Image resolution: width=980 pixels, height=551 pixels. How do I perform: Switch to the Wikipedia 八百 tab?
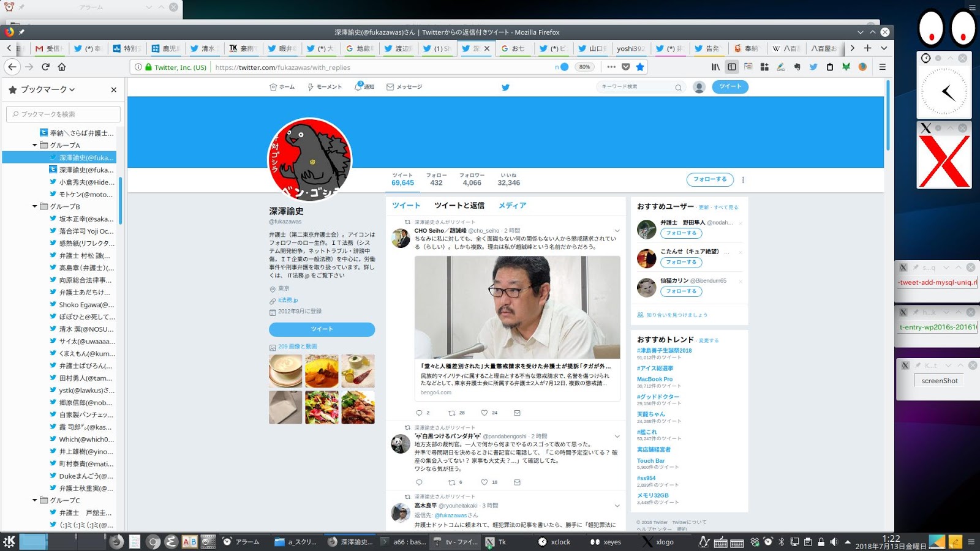786,48
